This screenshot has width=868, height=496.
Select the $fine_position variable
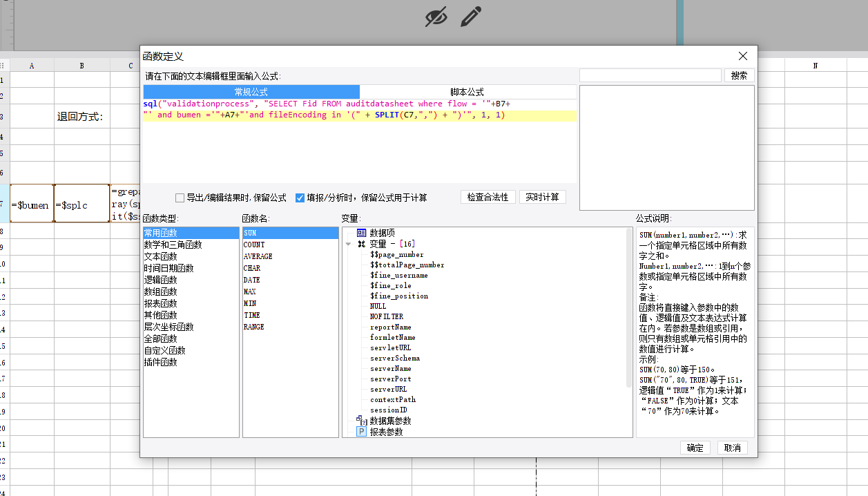pos(399,296)
